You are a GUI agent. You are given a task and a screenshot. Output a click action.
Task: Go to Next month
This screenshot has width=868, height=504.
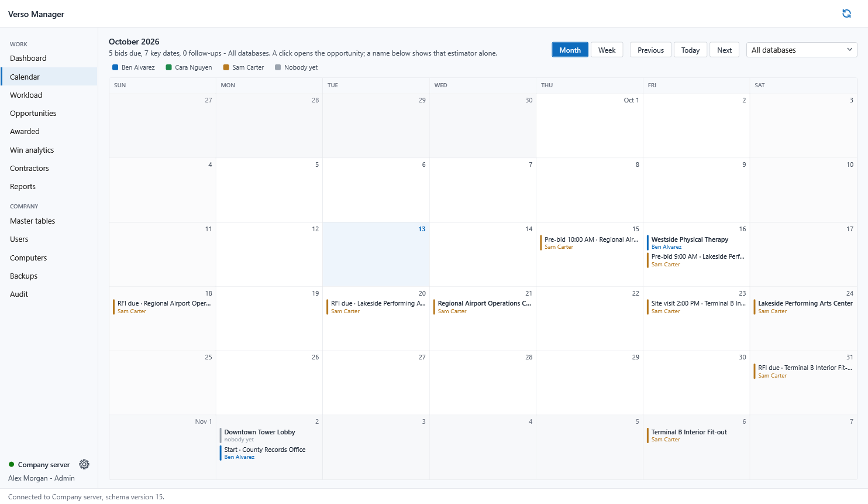[x=724, y=50]
